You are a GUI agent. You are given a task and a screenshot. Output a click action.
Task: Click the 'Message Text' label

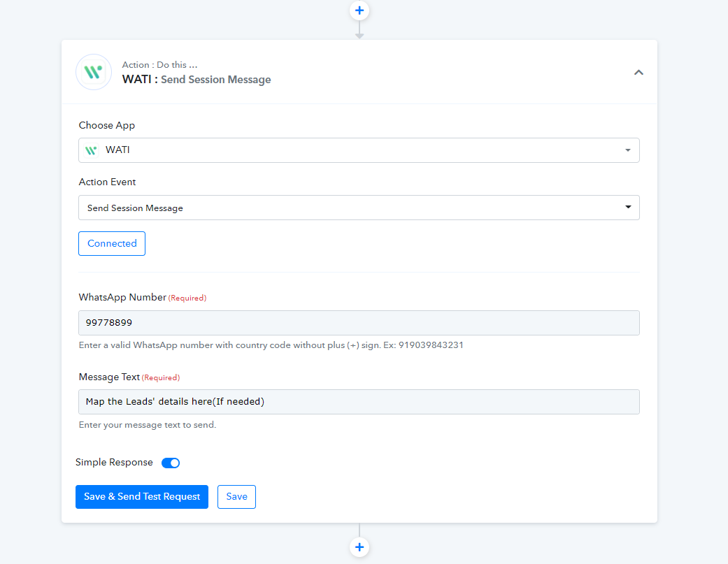(109, 377)
